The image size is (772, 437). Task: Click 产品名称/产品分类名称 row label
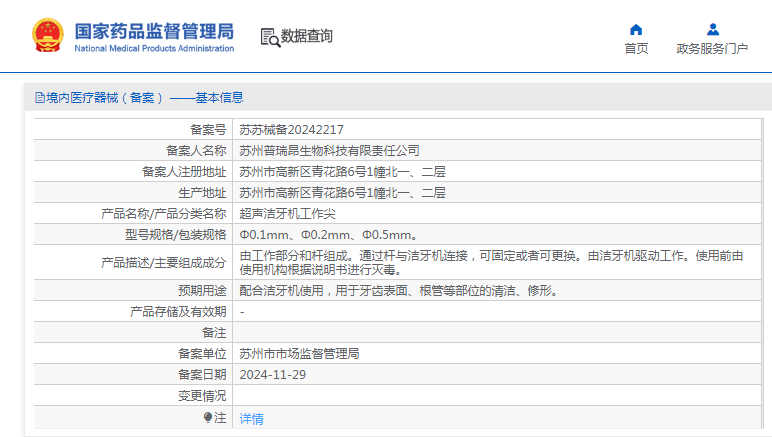tap(163, 214)
